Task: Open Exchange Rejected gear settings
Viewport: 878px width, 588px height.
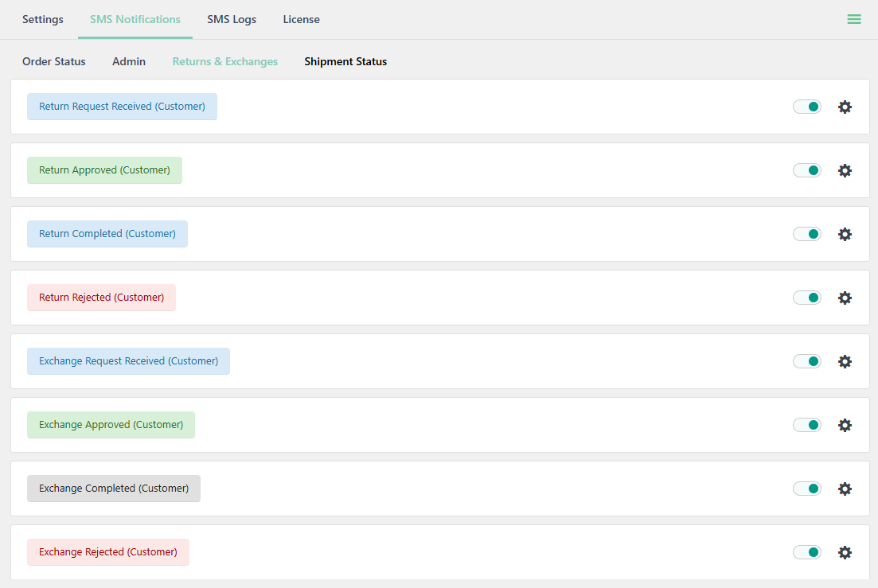Action: 845,552
